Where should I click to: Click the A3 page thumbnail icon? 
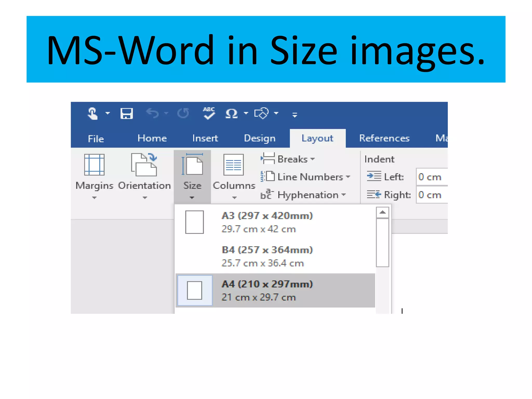[x=195, y=222]
